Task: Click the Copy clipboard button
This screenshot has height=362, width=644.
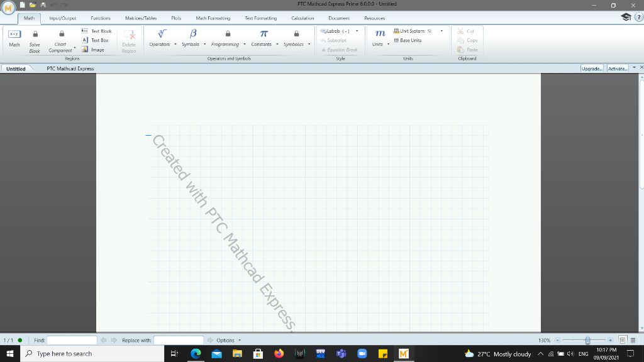Action: tap(467, 40)
